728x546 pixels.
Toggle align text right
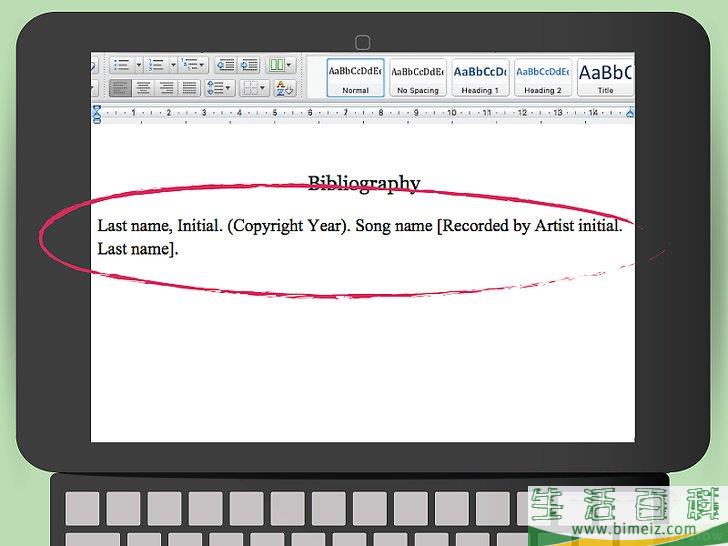(x=166, y=88)
